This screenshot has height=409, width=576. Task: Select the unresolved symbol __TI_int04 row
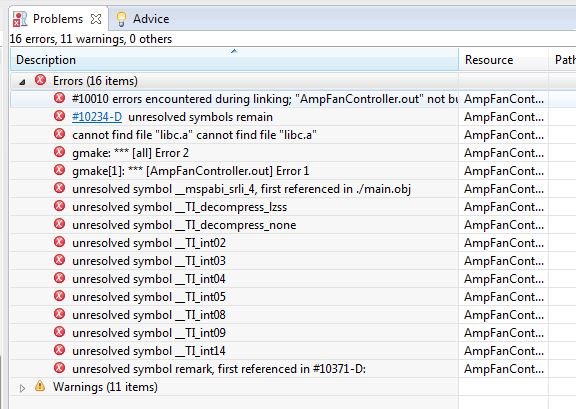[x=293, y=279]
